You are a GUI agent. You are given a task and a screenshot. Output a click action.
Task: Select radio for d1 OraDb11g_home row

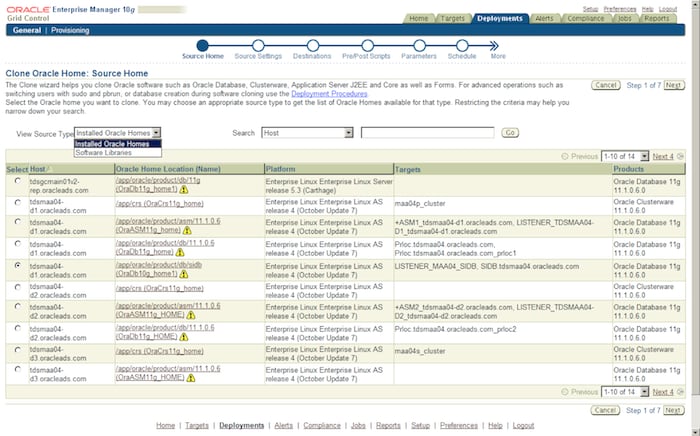click(18, 243)
